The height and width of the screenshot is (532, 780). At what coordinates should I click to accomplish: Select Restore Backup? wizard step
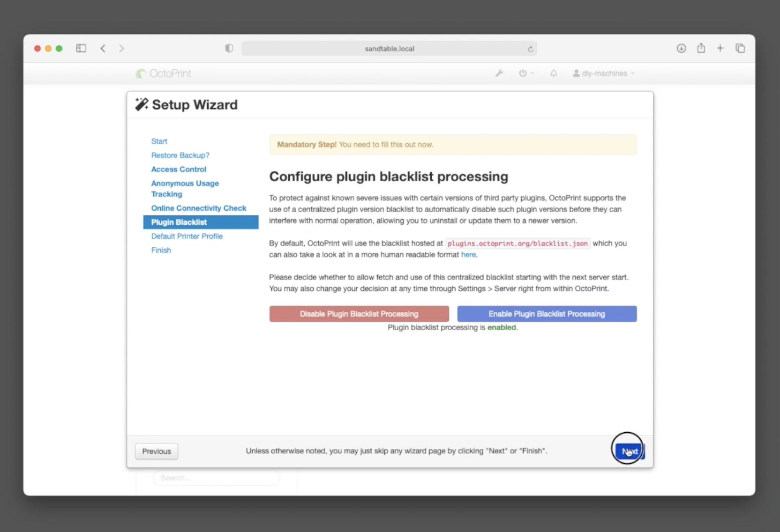180,155
